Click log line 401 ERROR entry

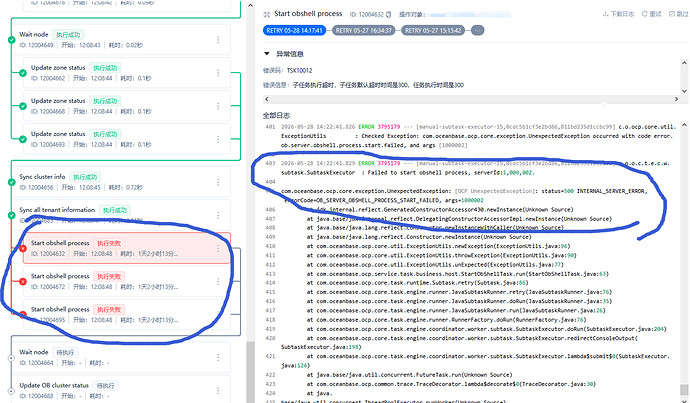point(477,136)
